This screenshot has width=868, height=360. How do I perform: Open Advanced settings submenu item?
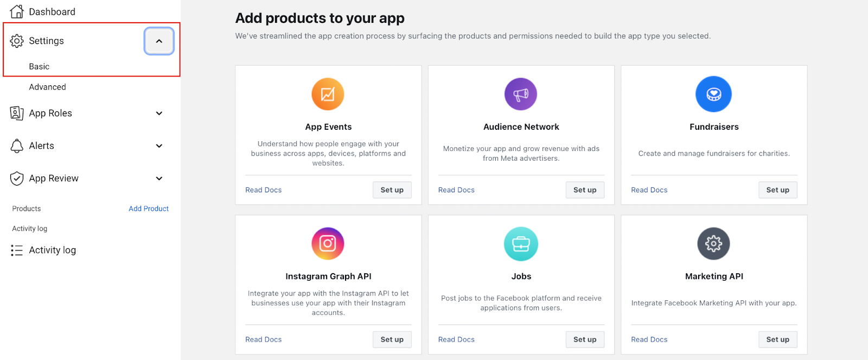coord(47,87)
